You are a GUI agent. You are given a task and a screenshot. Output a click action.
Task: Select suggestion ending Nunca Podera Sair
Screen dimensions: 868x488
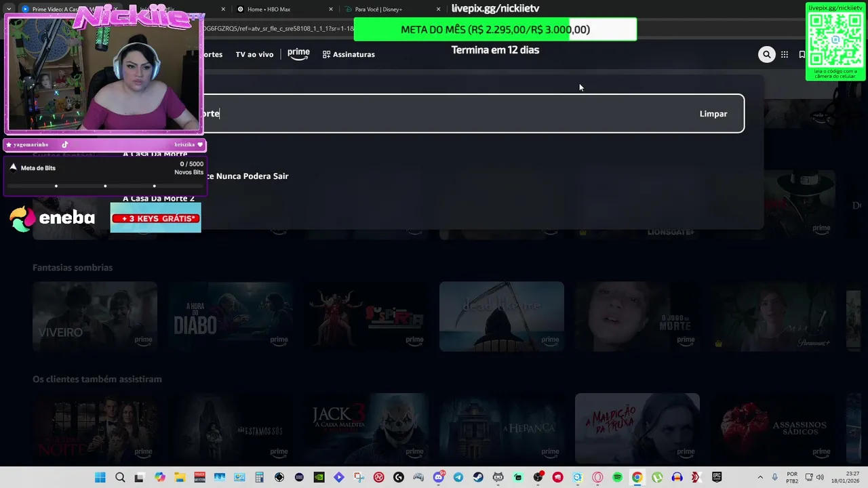(x=246, y=176)
